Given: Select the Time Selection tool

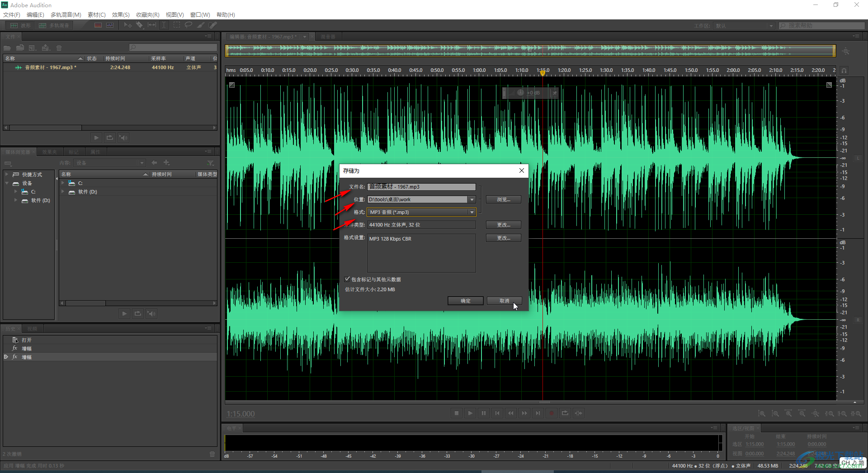Looking at the screenshot, I should click(x=164, y=25).
